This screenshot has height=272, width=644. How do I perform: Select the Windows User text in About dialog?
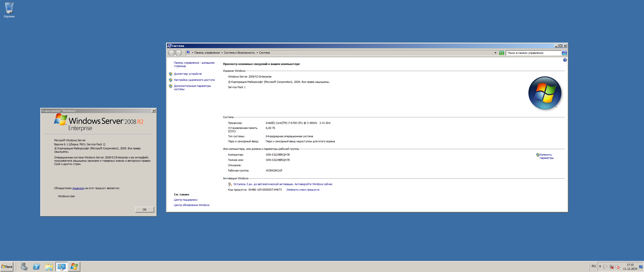pos(66,196)
